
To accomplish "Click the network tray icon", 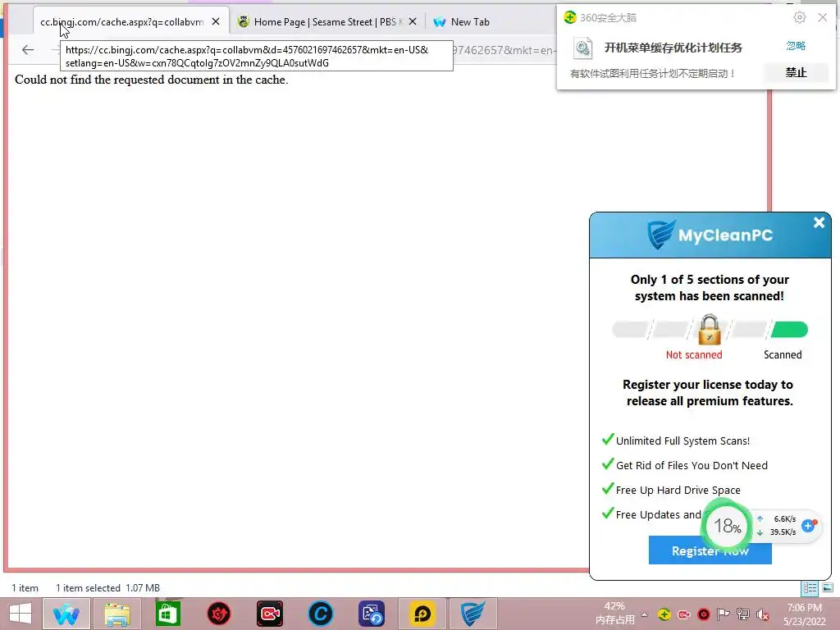I will (x=743, y=614).
